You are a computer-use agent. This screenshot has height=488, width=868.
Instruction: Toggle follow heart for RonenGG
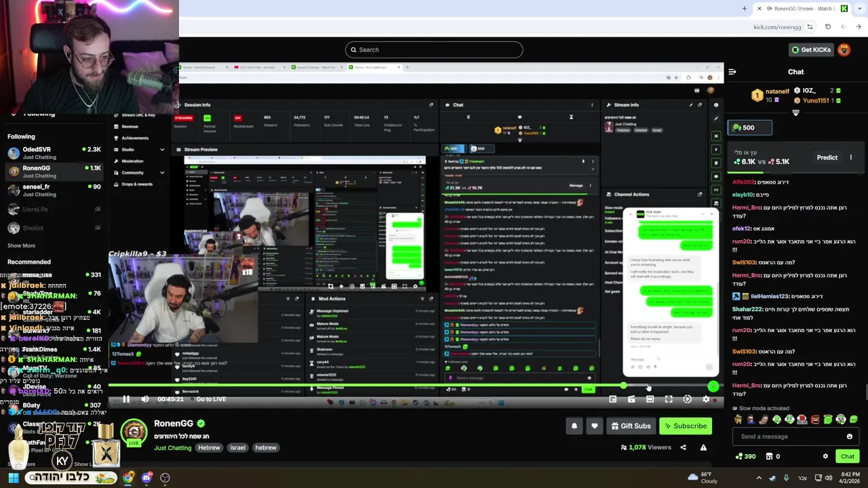tap(595, 426)
